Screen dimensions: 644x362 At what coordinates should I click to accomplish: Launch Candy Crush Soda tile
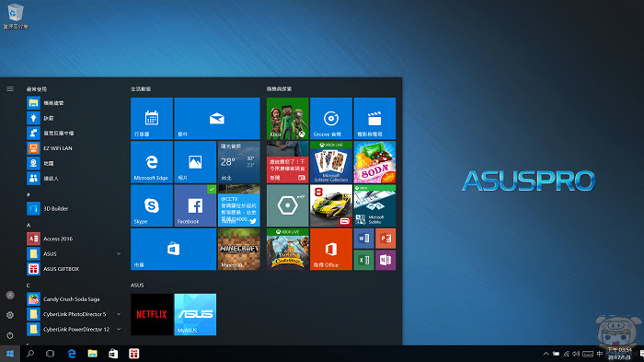pyautogui.click(x=374, y=162)
